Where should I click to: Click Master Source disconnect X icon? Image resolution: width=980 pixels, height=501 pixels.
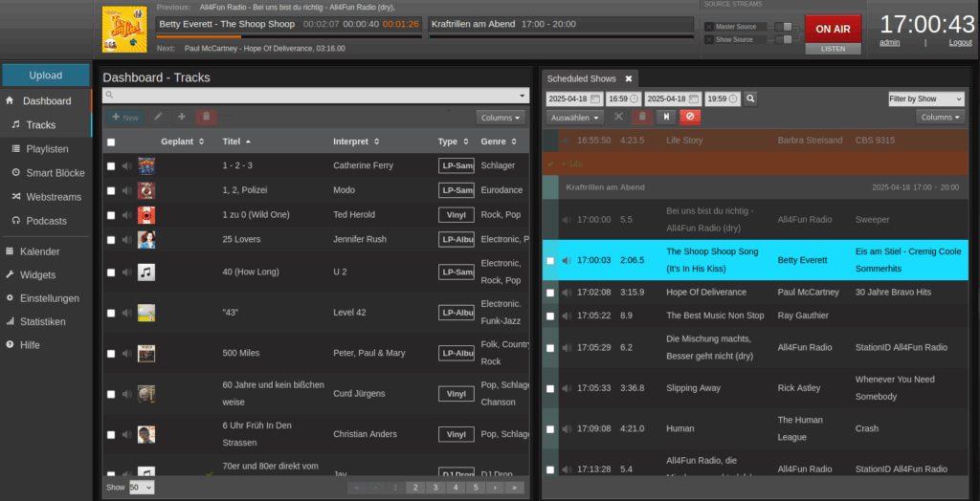coord(709,27)
